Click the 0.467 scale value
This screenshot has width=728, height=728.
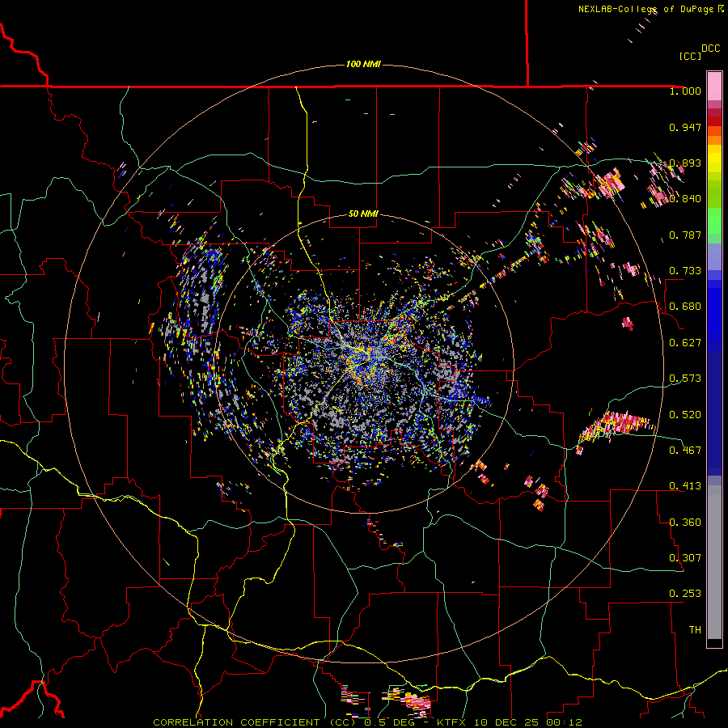coord(685,451)
